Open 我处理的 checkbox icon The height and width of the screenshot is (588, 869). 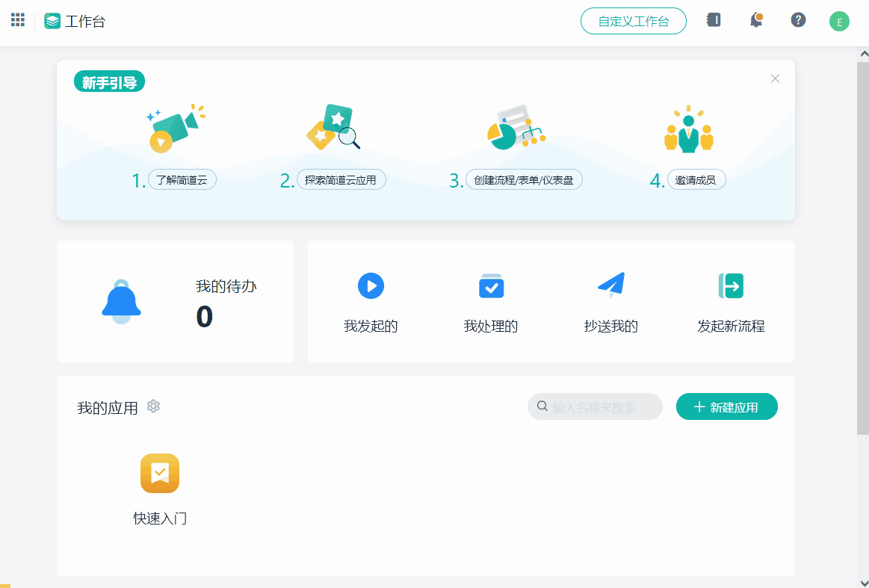(491, 286)
